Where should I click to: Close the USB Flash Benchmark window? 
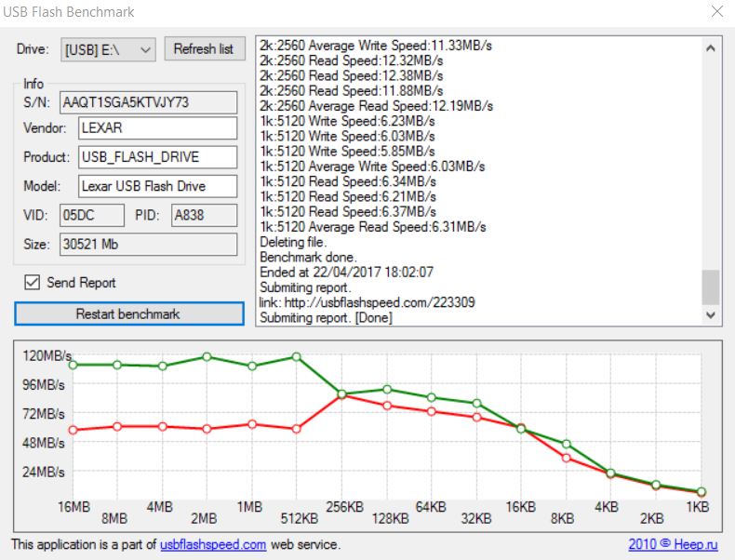coord(715,12)
